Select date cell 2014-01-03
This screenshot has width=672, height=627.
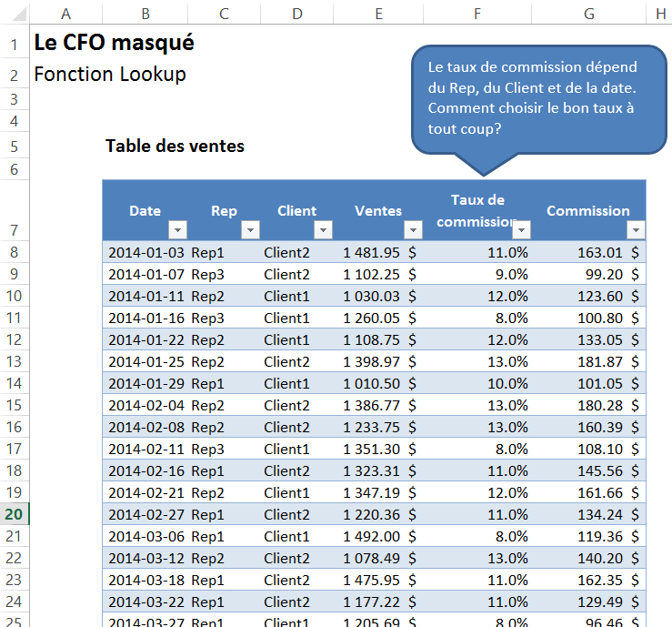coord(145,252)
